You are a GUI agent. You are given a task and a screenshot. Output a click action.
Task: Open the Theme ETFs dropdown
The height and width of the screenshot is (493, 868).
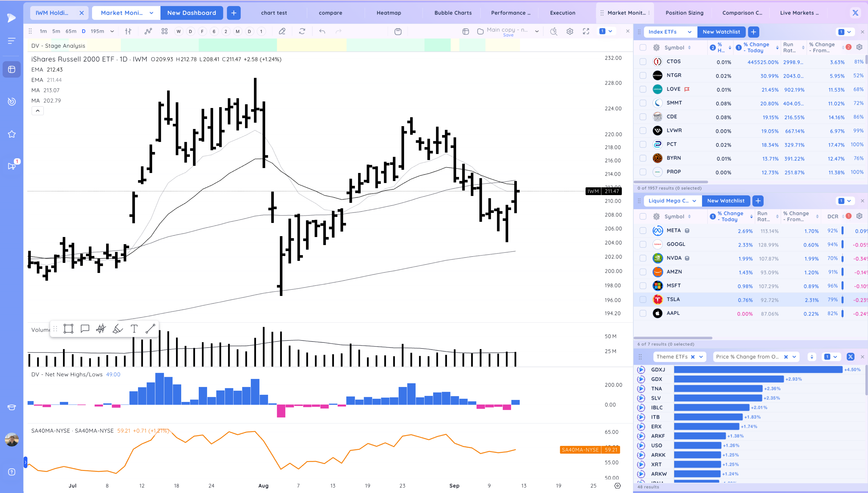[701, 357]
